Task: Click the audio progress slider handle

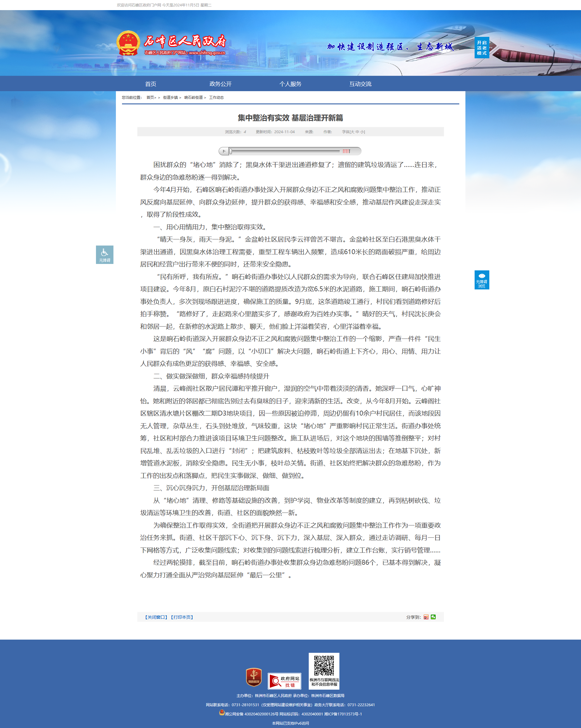Action: [231, 151]
